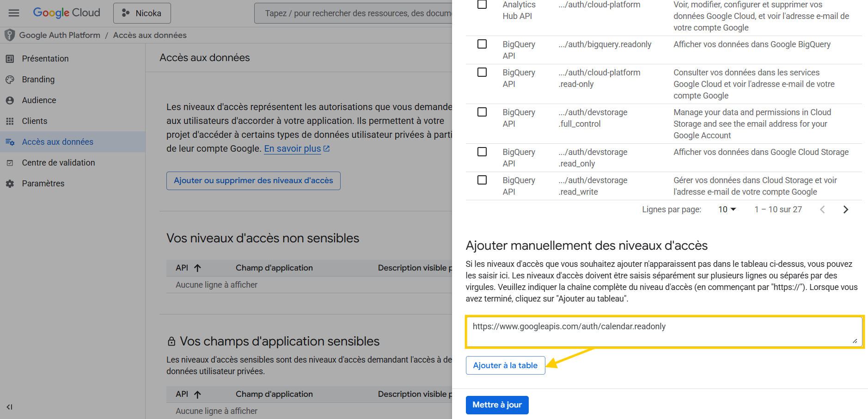Click the Branding palette icon
This screenshot has width=868, height=419.
click(x=10, y=80)
